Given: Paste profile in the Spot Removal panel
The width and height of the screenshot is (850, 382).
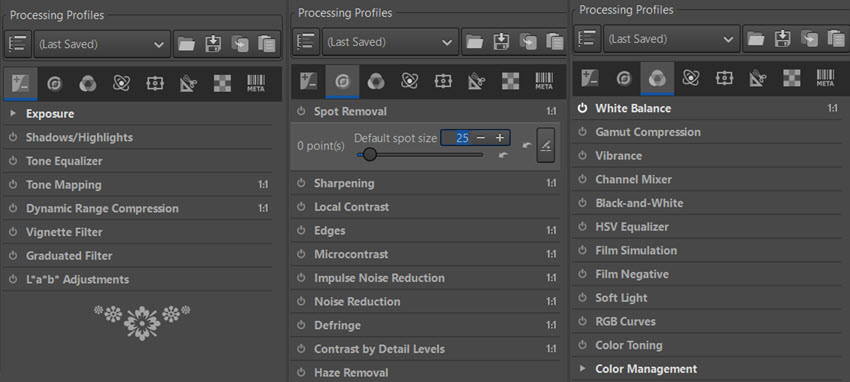Looking at the screenshot, I should click(x=555, y=42).
